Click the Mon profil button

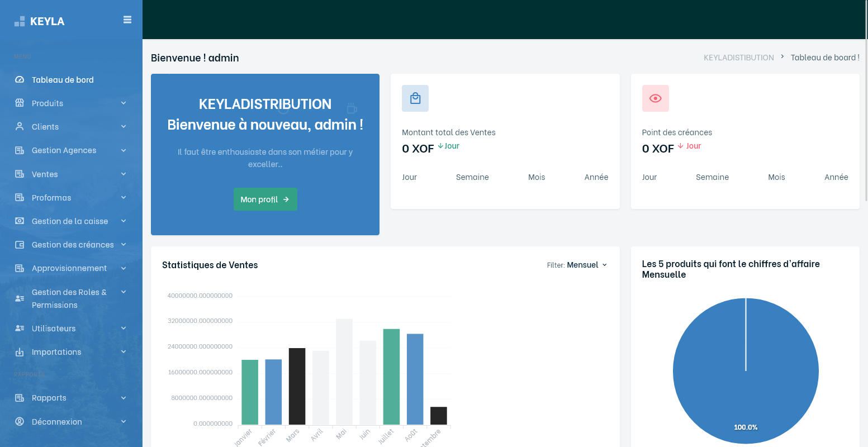tap(265, 199)
